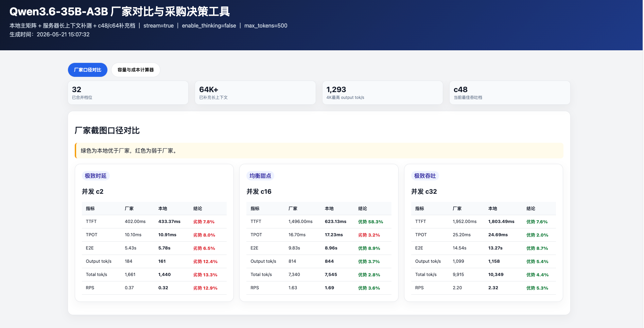This screenshot has width=644, height=328.
Task: Click 7,545 local Total tok/s value
Action: pyautogui.click(x=331, y=275)
